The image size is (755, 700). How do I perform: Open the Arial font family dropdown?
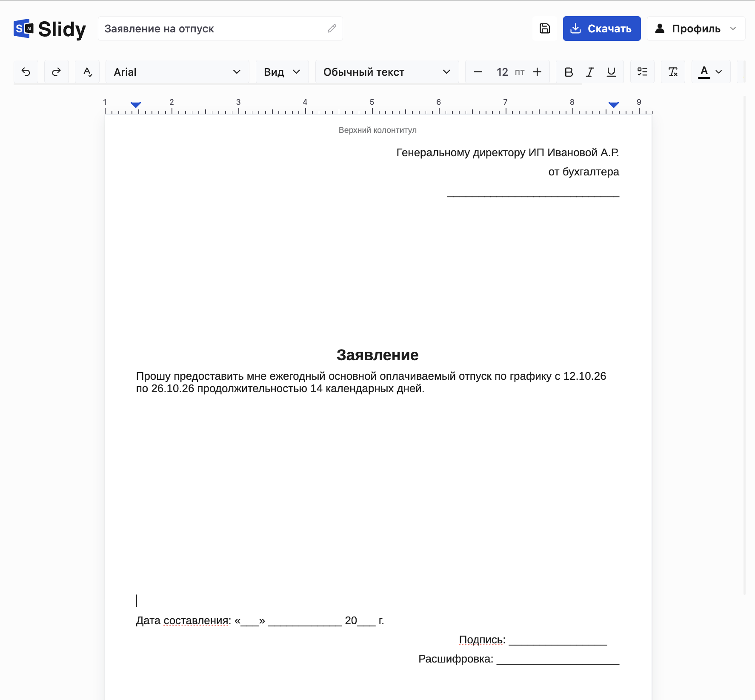(177, 72)
